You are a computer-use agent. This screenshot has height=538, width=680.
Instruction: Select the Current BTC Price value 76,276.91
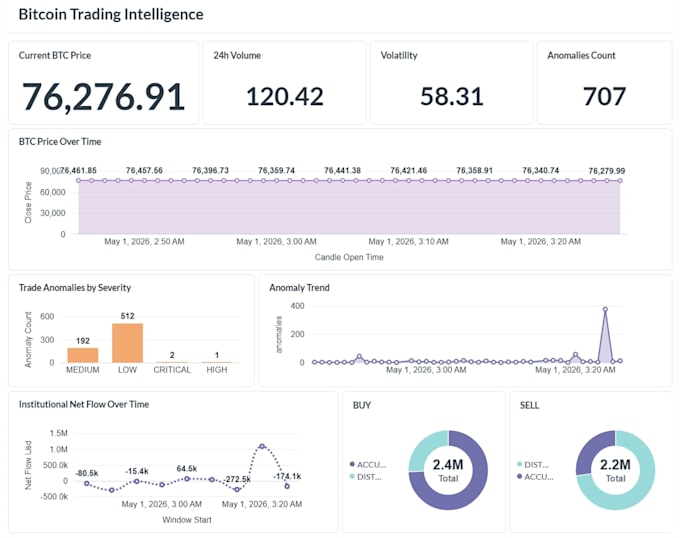[104, 97]
